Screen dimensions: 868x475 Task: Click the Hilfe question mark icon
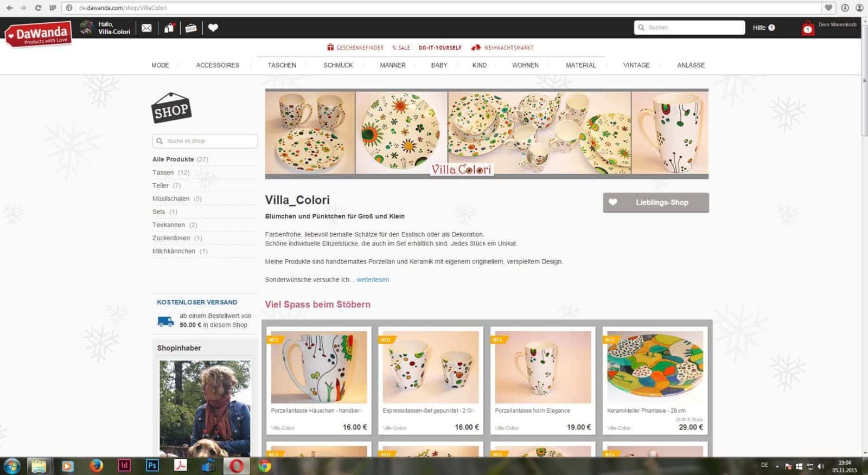771,28
